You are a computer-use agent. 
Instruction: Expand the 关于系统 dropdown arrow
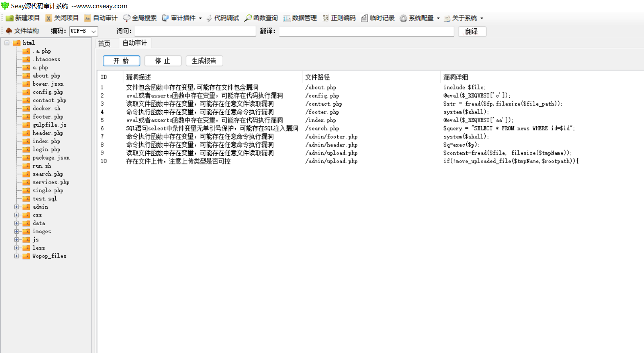tap(481, 18)
